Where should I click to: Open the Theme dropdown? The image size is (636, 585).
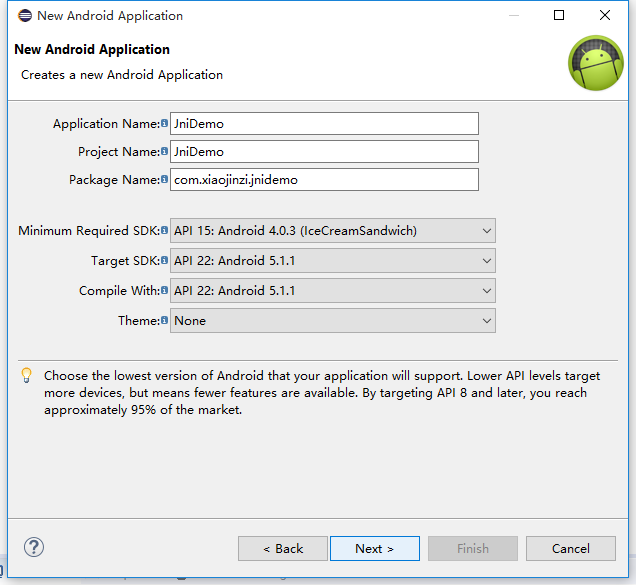(333, 320)
